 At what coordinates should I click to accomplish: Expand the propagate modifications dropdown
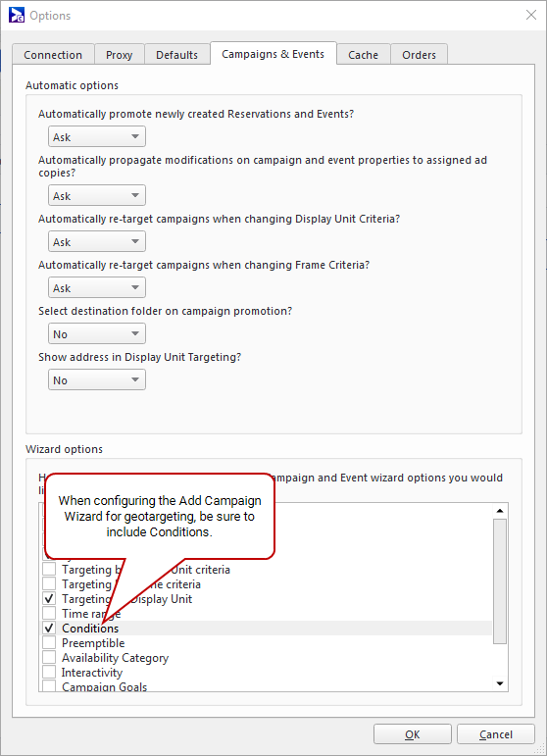pos(97,196)
